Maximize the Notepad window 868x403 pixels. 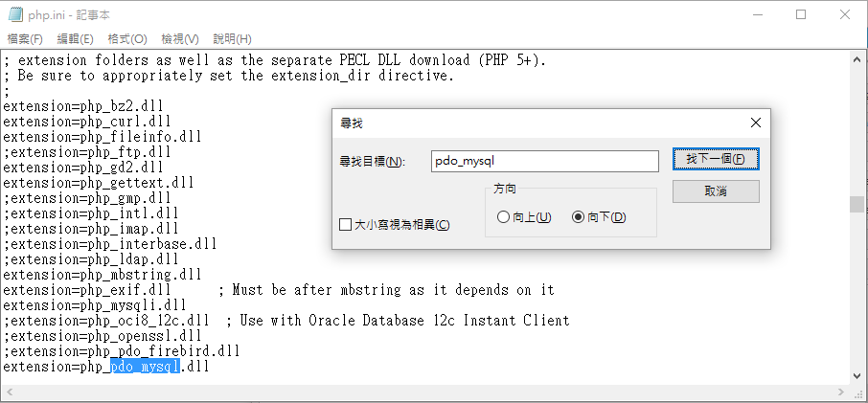click(801, 15)
